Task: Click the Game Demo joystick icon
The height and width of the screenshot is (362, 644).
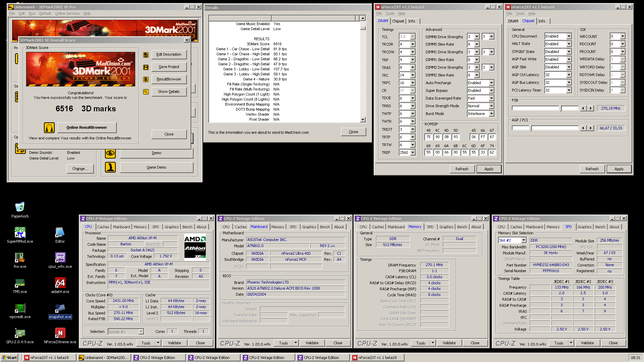Action: pyautogui.click(x=110, y=167)
